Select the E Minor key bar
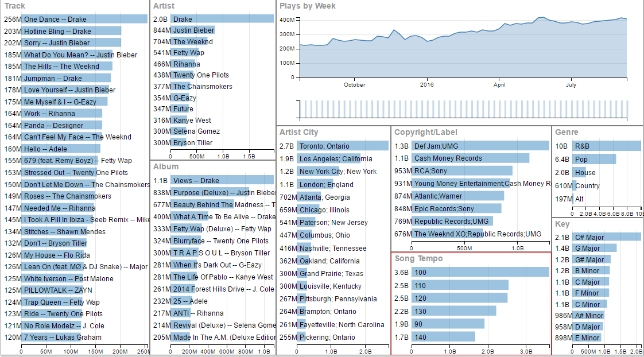The image size is (644, 357). [x=586, y=338]
